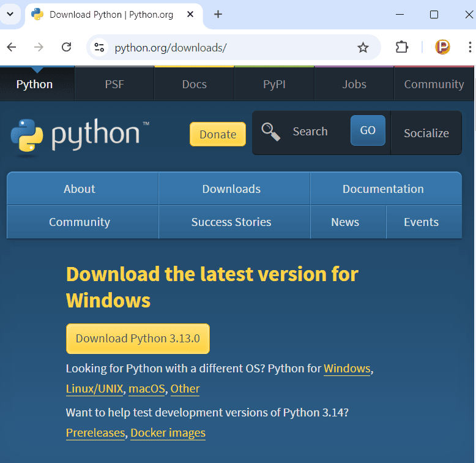Close the Download Python tab
Screen dimensions: 476x463
[190, 14]
